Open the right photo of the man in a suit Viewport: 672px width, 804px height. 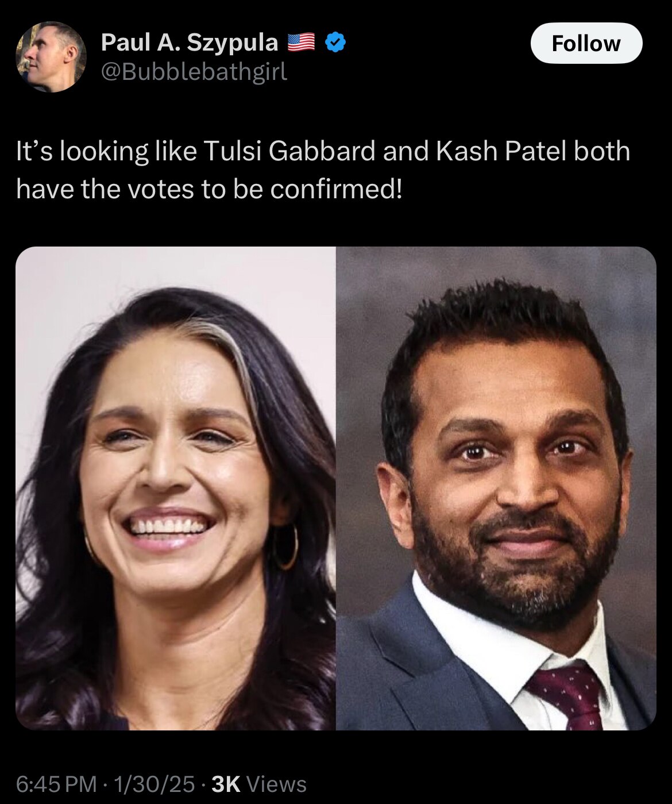[496, 488]
